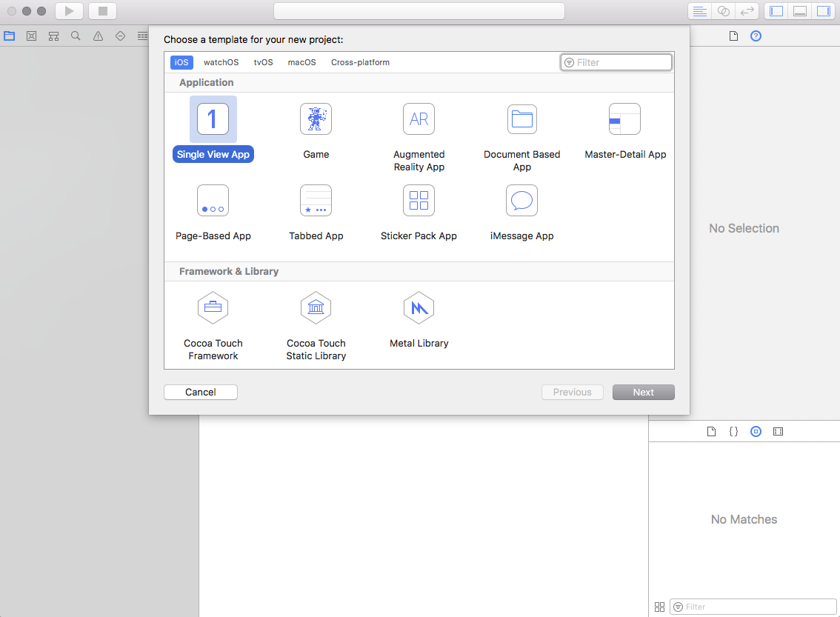840x617 pixels.
Task: Focus the library Filter field
Action: click(x=753, y=607)
